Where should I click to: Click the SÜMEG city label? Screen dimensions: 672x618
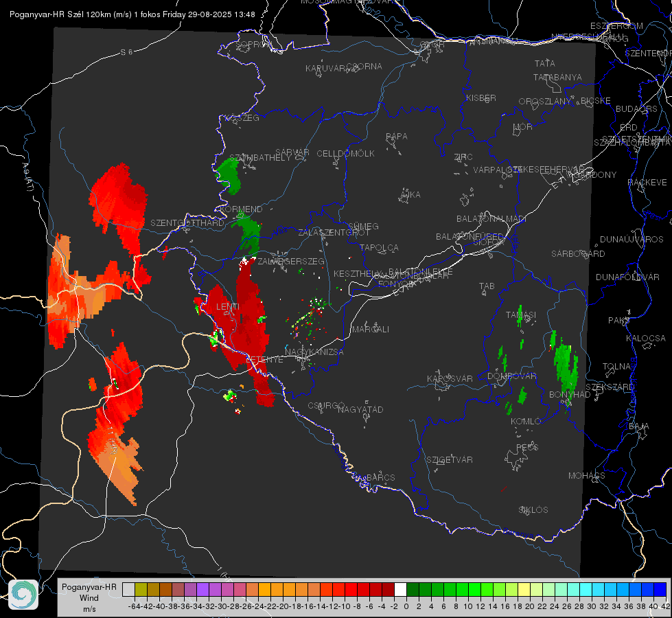click(363, 226)
